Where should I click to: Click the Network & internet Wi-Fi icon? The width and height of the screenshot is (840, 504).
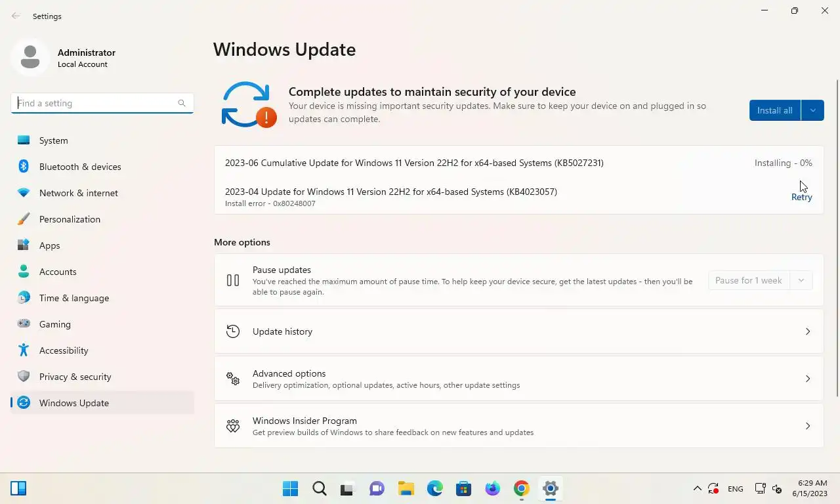[x=24, y=193]
